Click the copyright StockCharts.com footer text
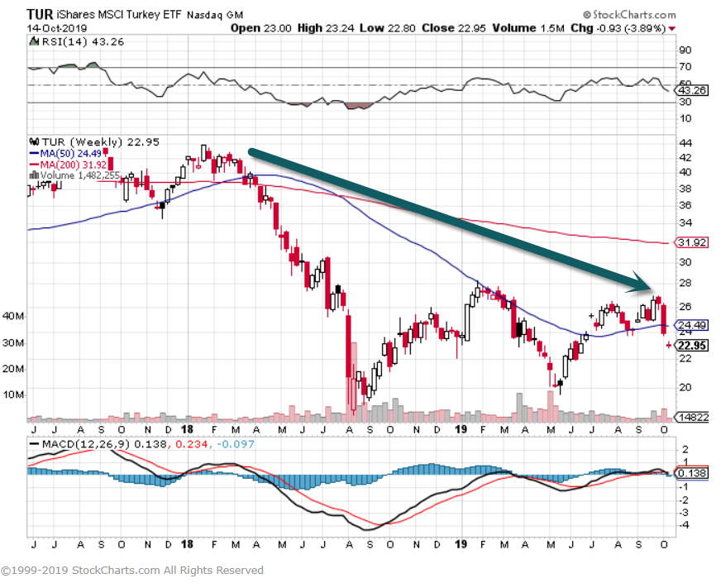Image resolution: width=721 pixels, height=588 pixels. coord(132,571)
